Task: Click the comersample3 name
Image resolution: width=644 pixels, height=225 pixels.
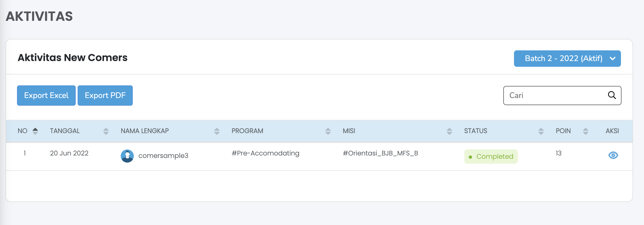Action: click(163, 156)
